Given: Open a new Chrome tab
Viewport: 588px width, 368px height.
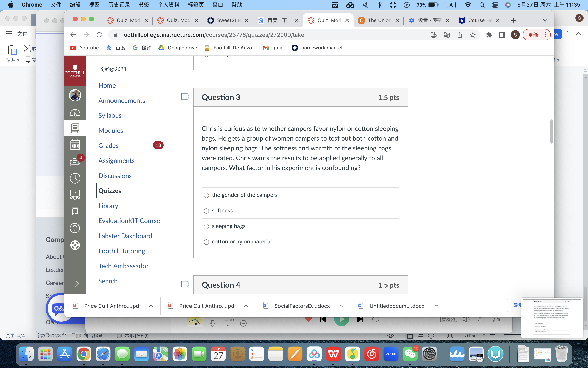Looking at the screenshot, I should point(513,20).
